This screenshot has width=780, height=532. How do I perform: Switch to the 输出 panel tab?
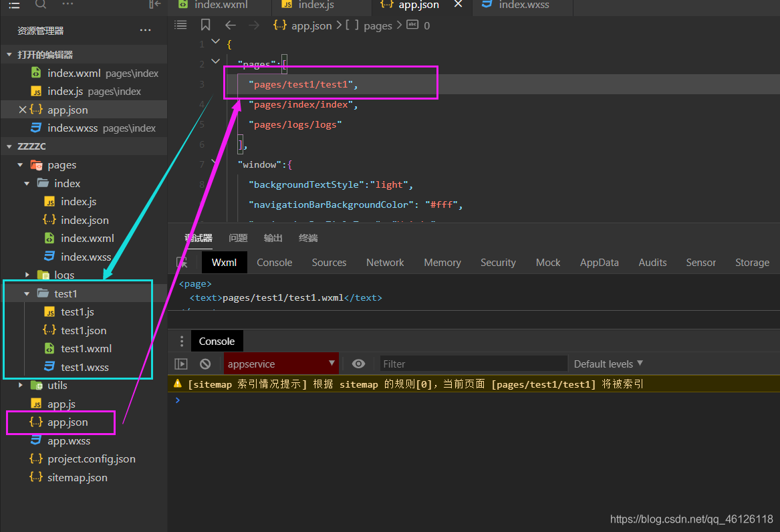coord(273,238)
